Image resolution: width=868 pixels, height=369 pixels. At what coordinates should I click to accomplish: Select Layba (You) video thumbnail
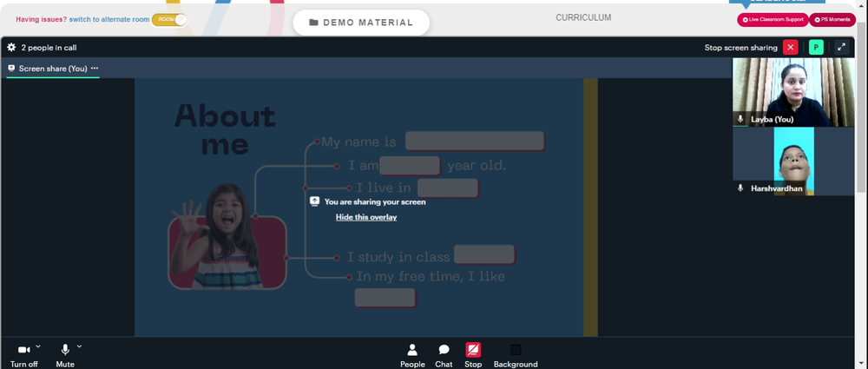(x=793, y=92)
